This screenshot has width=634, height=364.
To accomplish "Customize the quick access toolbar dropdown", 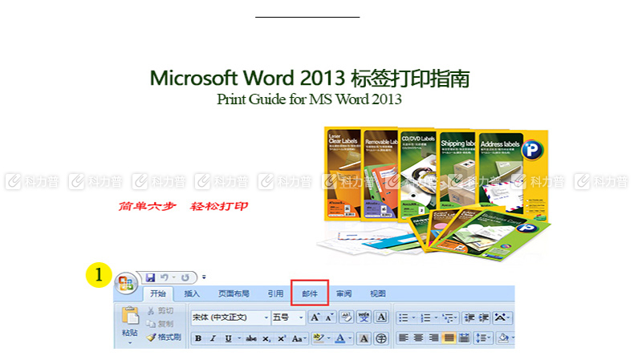I will (x=204, y=277).
